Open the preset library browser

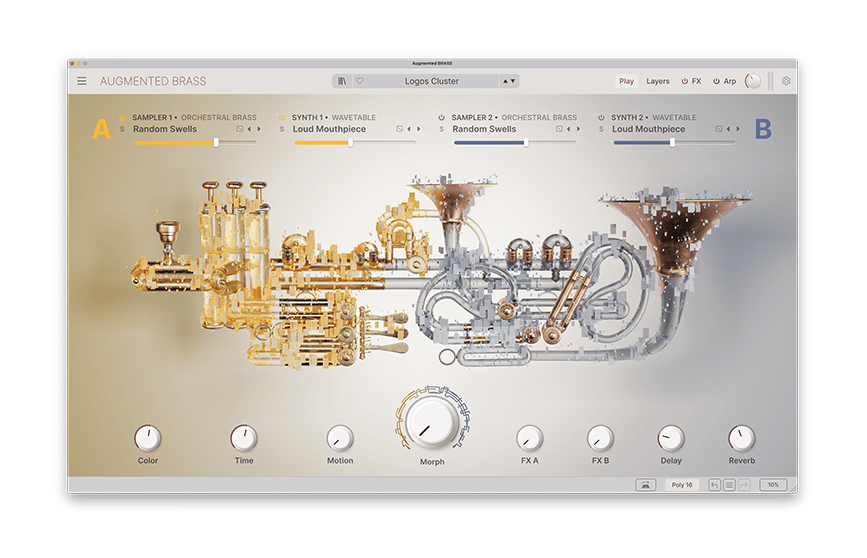pos(343,81)
